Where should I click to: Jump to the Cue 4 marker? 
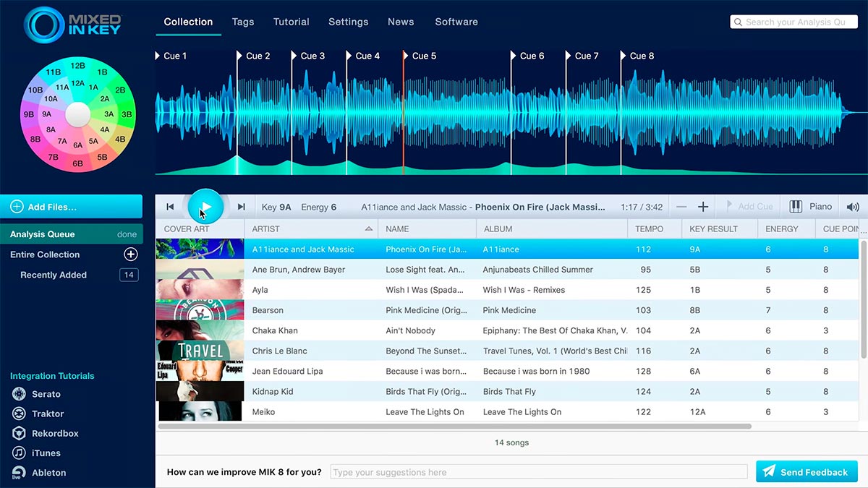pos(364,56)
